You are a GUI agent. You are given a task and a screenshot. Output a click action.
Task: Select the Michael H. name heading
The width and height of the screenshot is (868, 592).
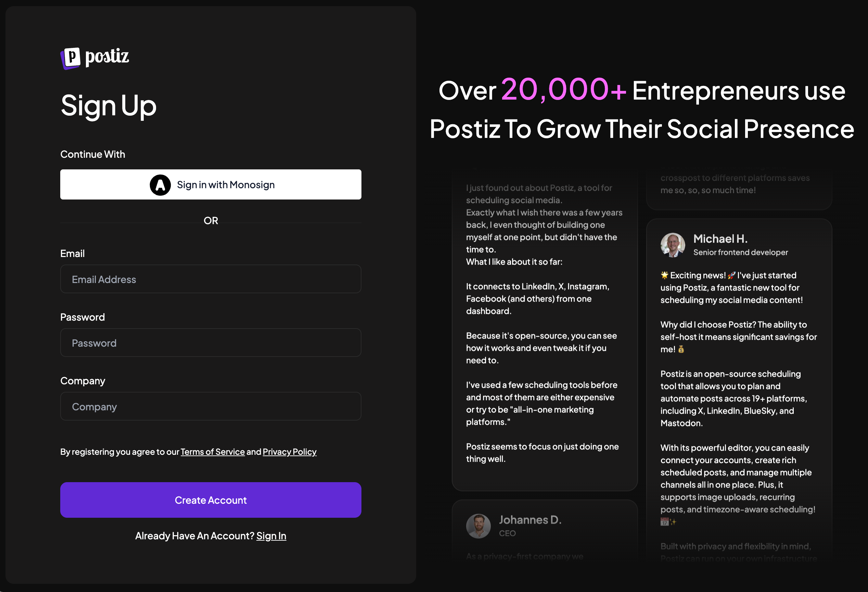pos(720,239)
